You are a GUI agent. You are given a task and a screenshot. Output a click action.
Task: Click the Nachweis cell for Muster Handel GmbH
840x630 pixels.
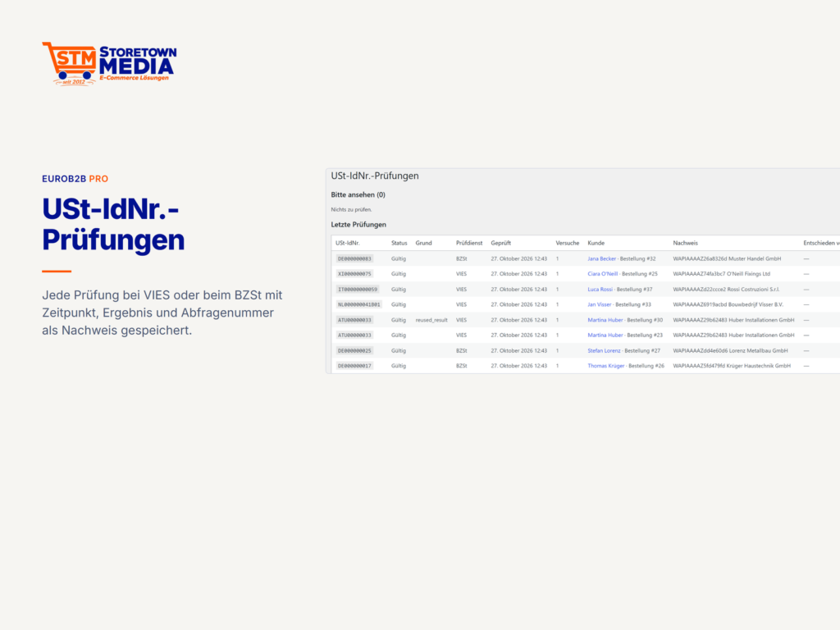727,258
